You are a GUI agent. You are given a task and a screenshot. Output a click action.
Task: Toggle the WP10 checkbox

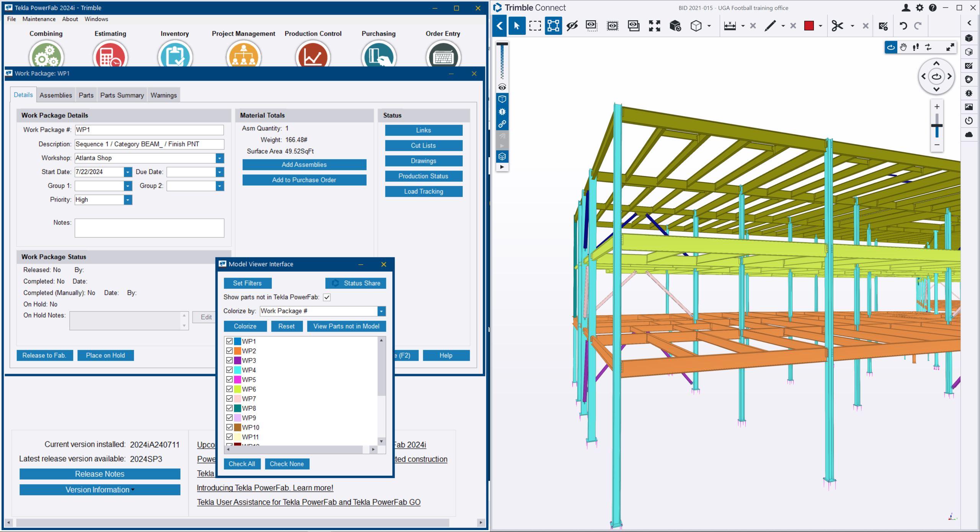(x=229, y=427)
